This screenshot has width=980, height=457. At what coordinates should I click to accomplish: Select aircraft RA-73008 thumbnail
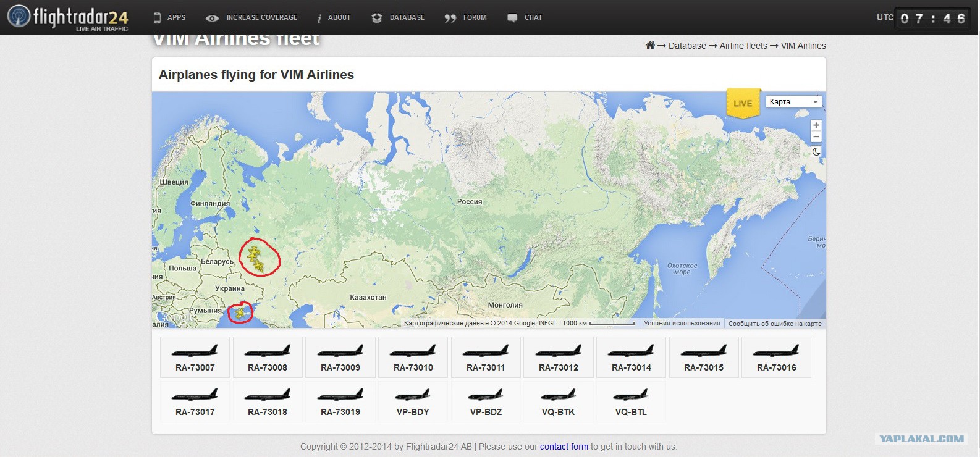click(x=268, y=357)
